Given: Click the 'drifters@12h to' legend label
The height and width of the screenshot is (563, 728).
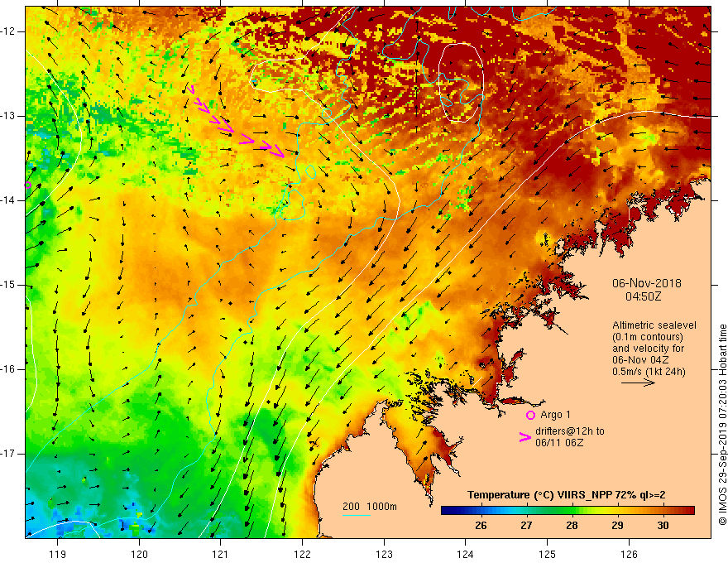Looking at the screenshot, I should (570, 431).
